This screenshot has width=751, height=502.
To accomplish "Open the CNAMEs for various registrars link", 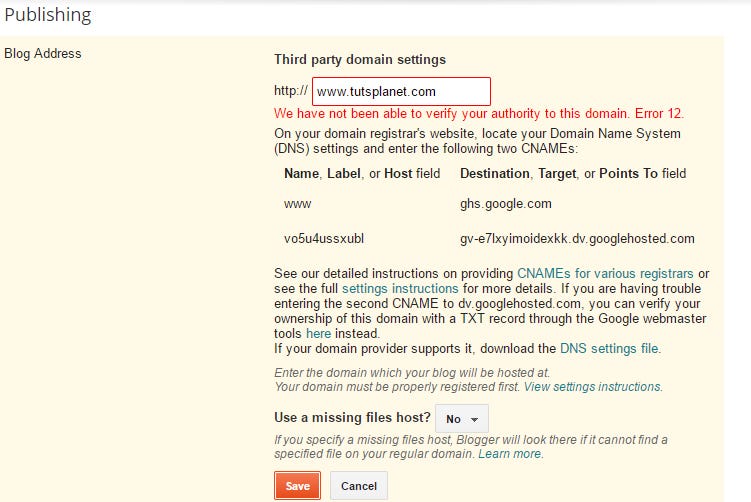I will [x=605, y=274].
